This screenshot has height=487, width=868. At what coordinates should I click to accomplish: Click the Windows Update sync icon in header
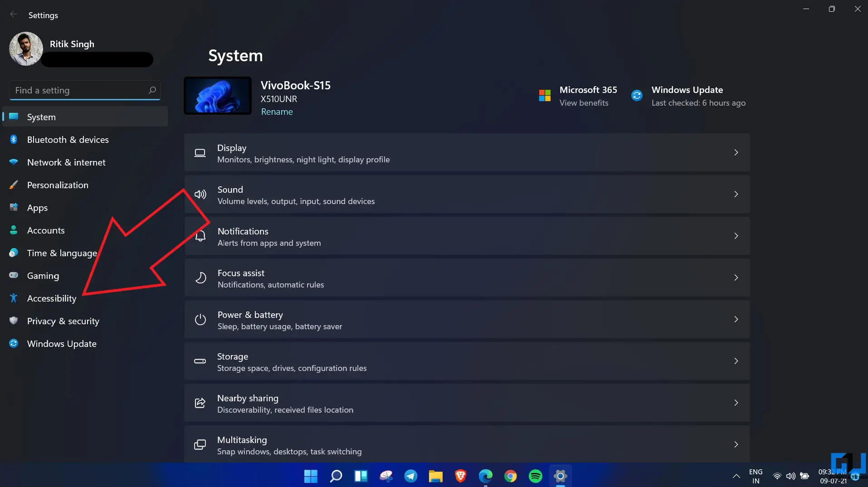(x=637, y=95)
